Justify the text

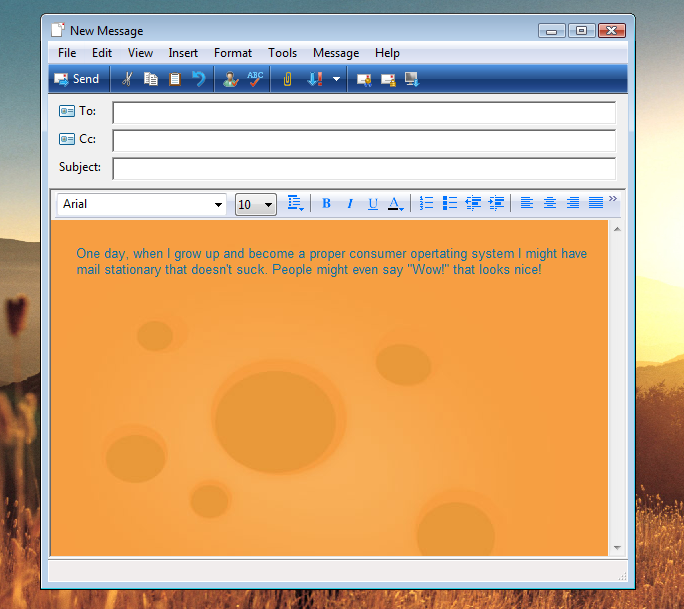596,203
